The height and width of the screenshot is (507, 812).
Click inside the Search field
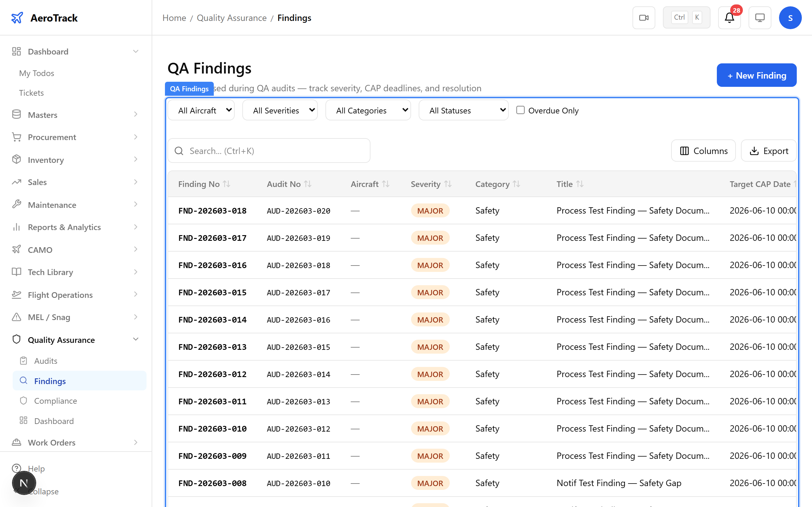point(268,151)
